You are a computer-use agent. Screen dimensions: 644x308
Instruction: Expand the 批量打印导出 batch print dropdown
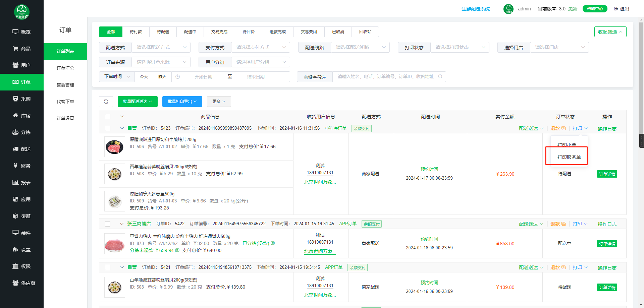(x=182, y=102)
